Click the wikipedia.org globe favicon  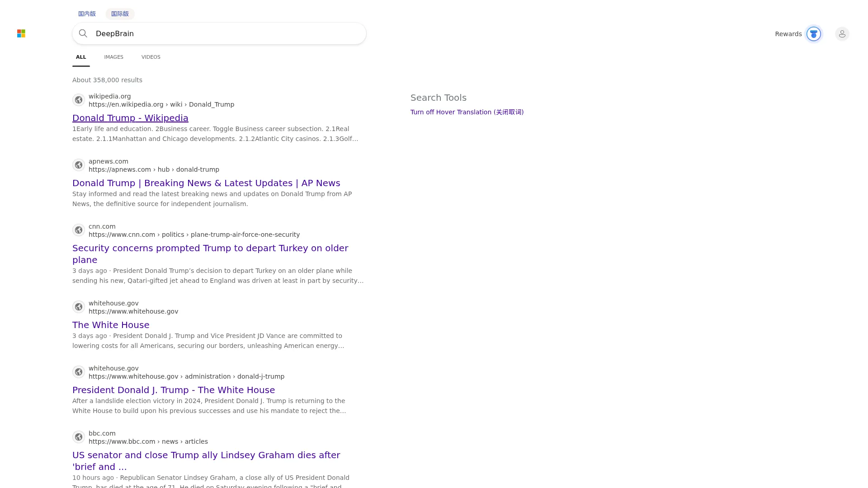tap(79, 100)
